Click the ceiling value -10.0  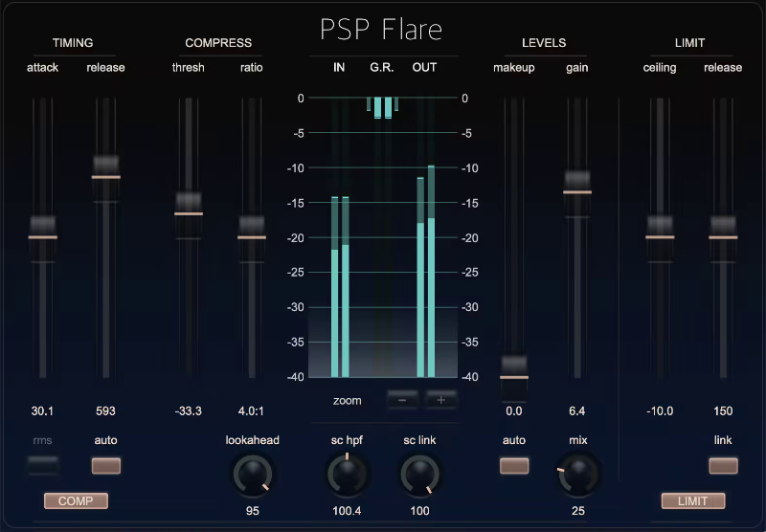660,410
